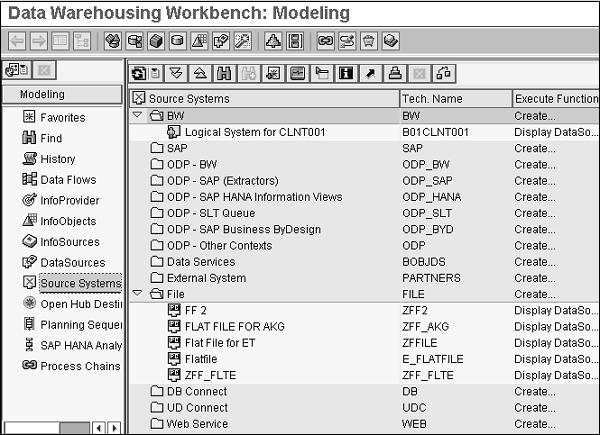
Task: Click the table view icon in top toolbar
Action: 60,41
